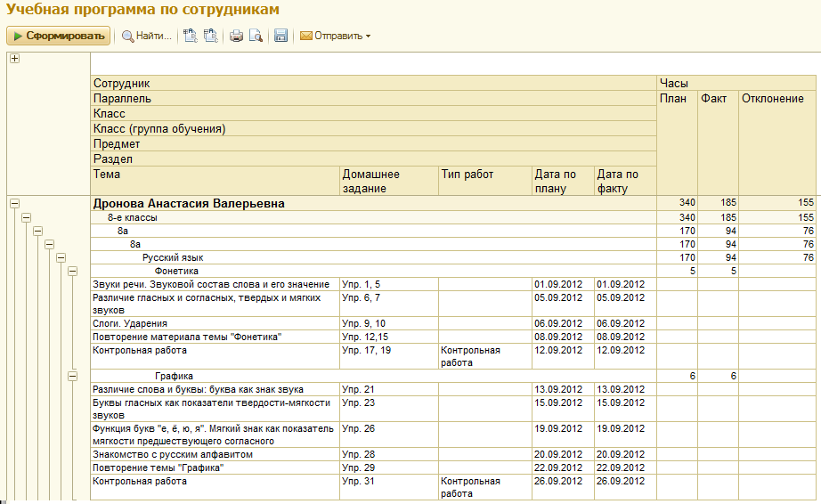Collapse the 8-е классы group

(x=26, y=217)
